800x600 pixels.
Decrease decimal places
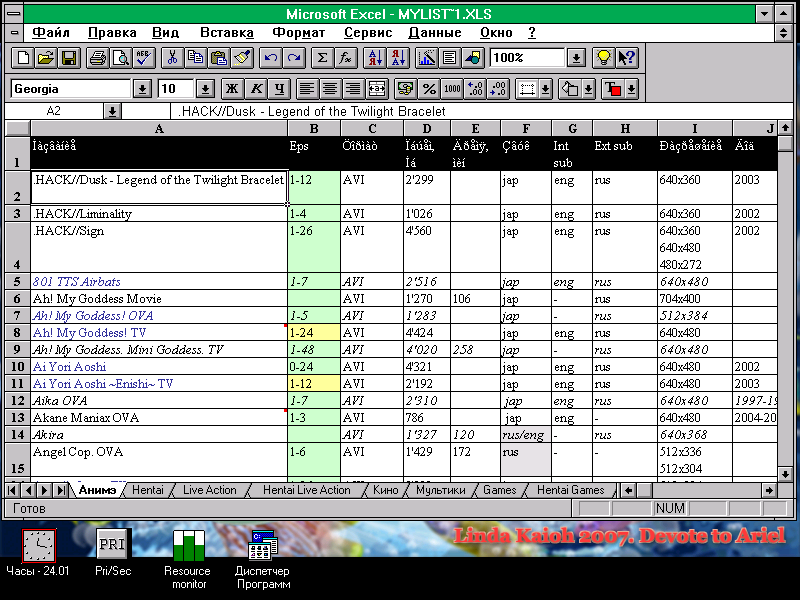pyautogui.click(x=498, y=89)
